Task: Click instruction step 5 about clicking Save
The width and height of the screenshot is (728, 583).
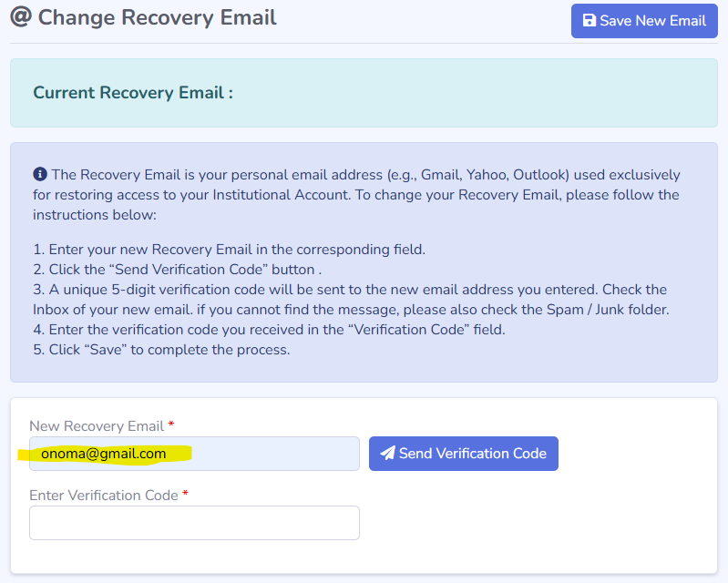Action: coord(161,349)
